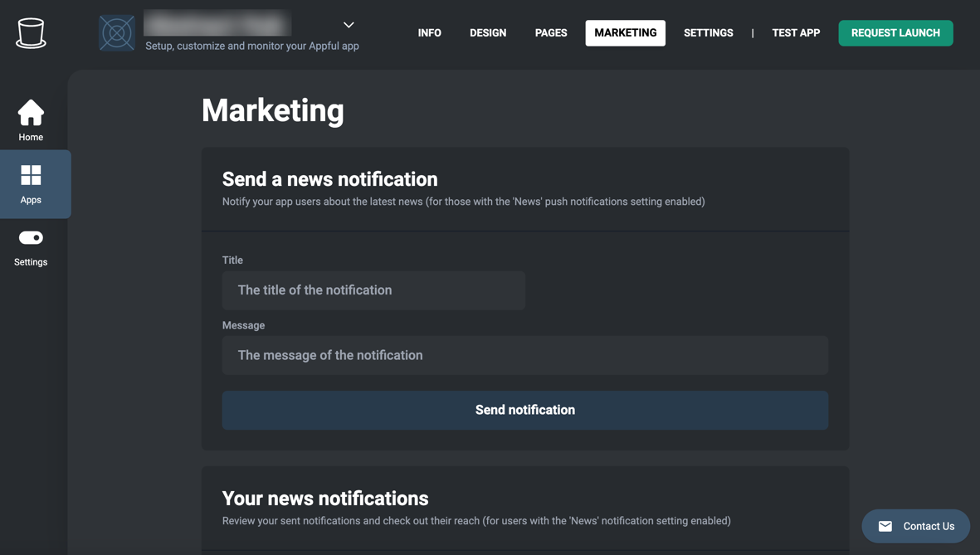This screenshot has height=555, width=980.
Task: Click the blurred app name in header
Action: coord(217,23)
